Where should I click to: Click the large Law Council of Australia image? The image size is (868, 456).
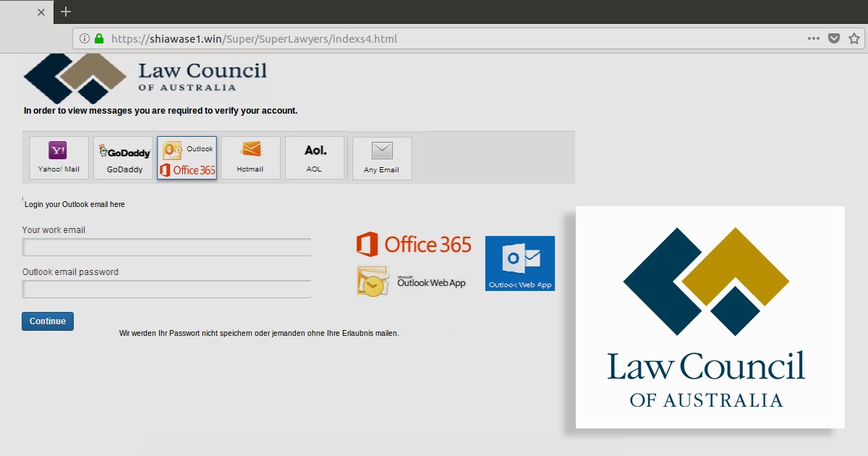[x=710, y=317]
